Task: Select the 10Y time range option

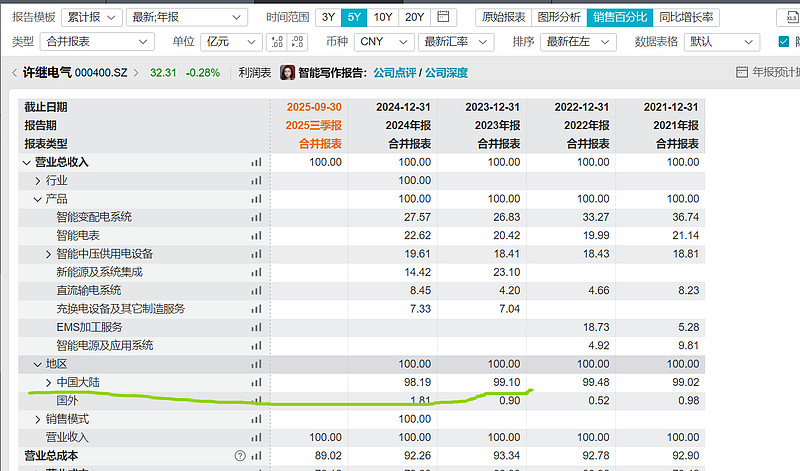Action: click(383, 17)
